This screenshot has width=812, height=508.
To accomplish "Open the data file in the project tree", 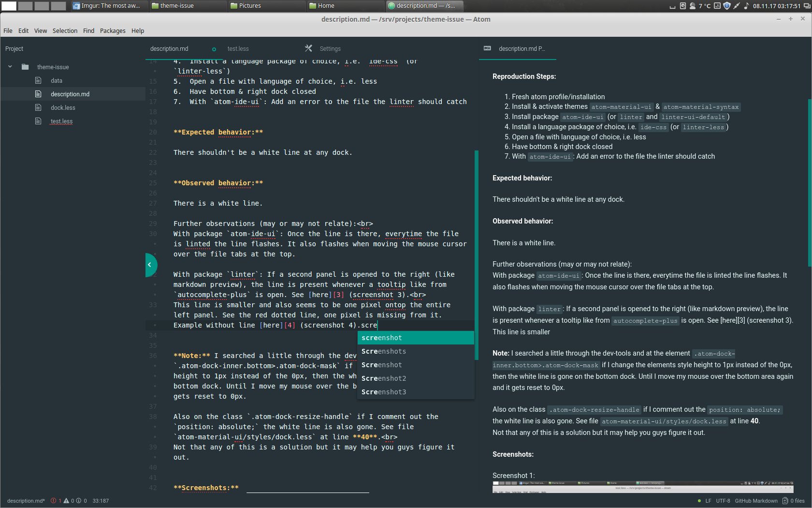I will pos(57,80).
